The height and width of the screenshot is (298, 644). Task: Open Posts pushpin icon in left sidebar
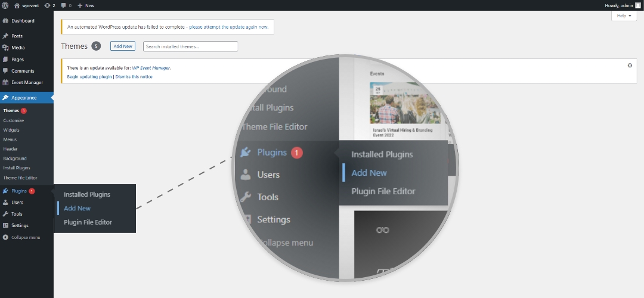pyautogui.click(x=5, y=36)
